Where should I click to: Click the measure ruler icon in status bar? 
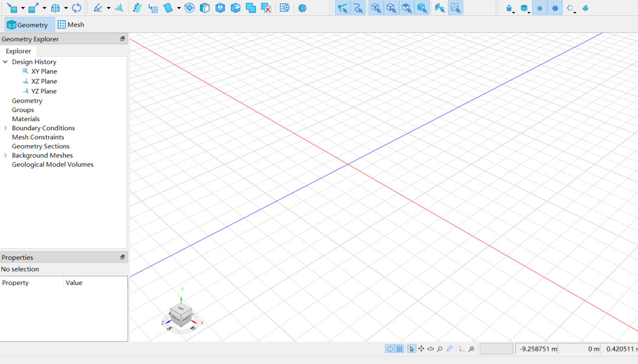pos(449,349)
